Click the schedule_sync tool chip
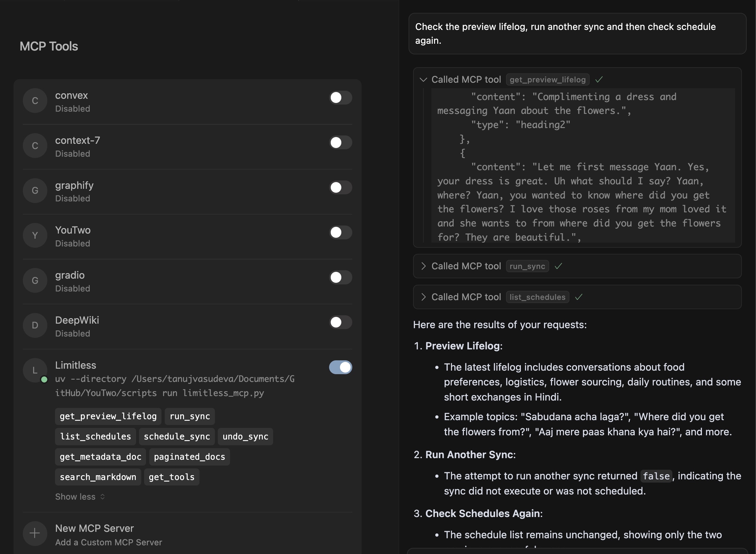756x554 pixels. 177,436
